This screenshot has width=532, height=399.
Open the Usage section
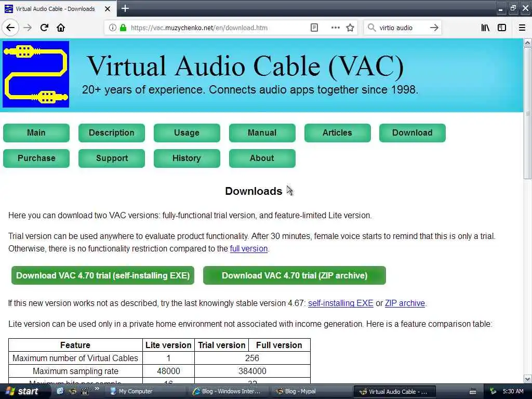point(187,132)
